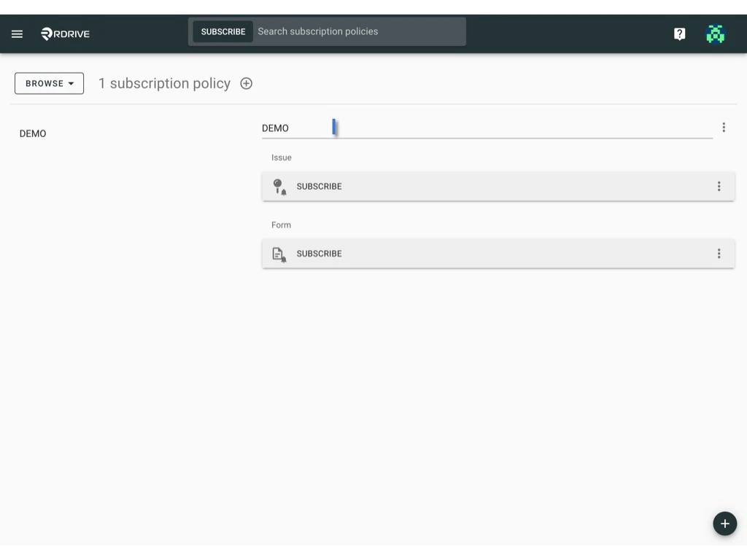Screen dimensions: 747x560
Task: Click the user avatar in the top bar
Action: pos(716,34)
